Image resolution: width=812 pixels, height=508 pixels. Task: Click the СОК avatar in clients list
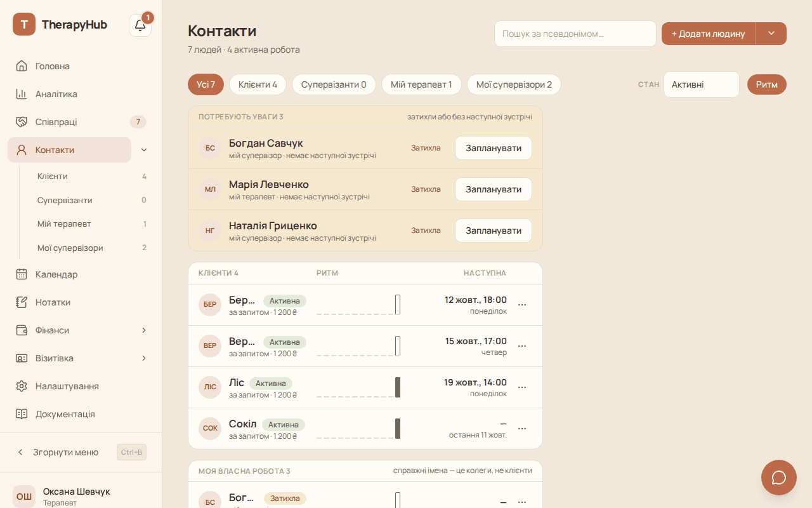(x=210, y=429)
